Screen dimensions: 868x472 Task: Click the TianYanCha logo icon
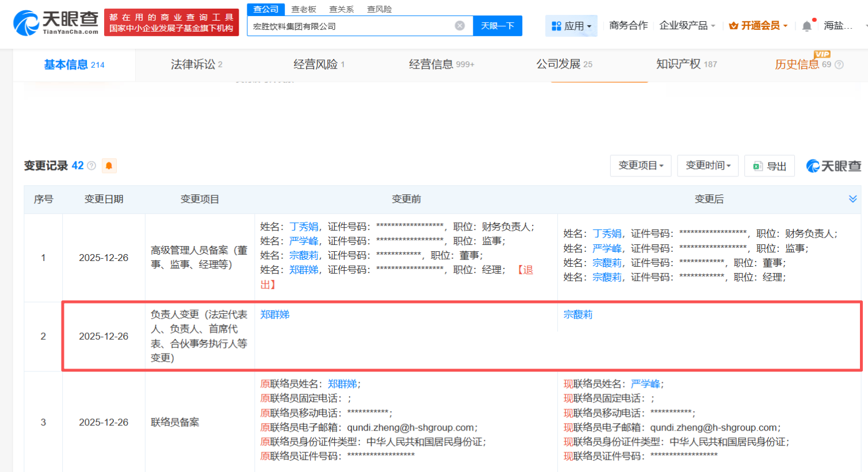(26, 23)
